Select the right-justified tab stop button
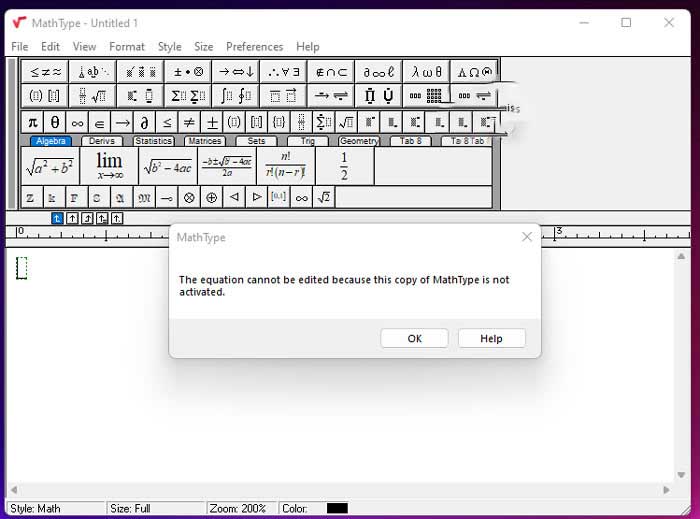Screen dimensions: 700x519 (87, 218)
